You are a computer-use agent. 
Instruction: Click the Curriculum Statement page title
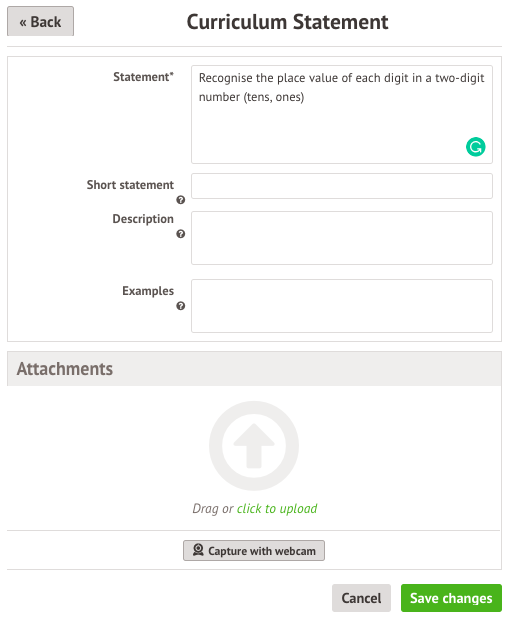[x=287, y=22]
